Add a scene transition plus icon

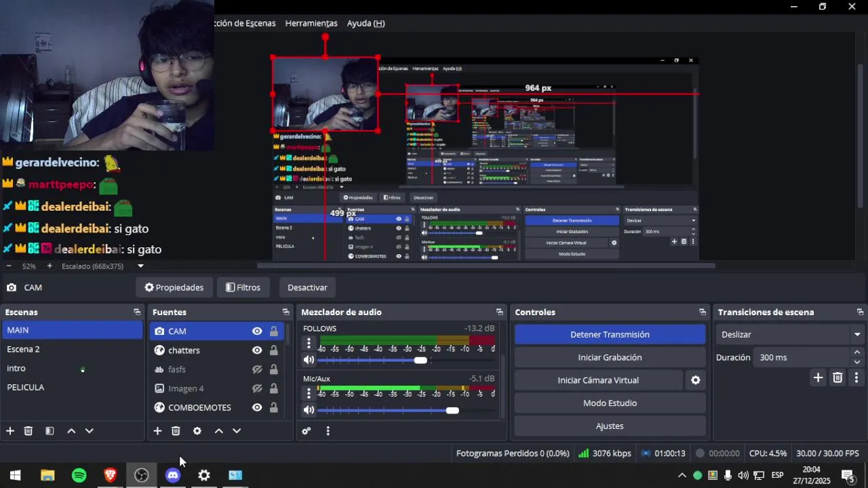coord(818,378)
